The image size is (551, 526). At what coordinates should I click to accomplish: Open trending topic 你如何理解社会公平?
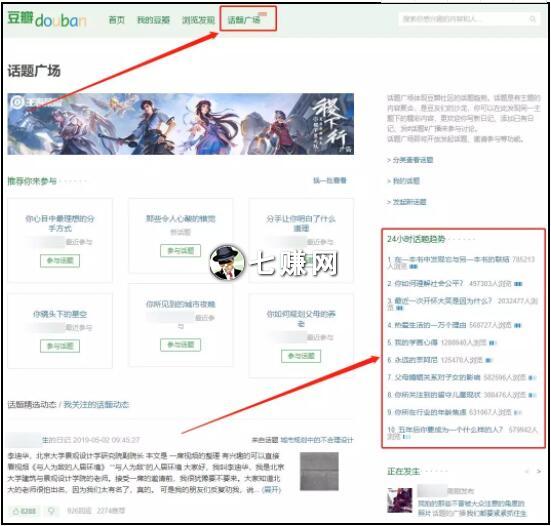click(x=429, y=283)
